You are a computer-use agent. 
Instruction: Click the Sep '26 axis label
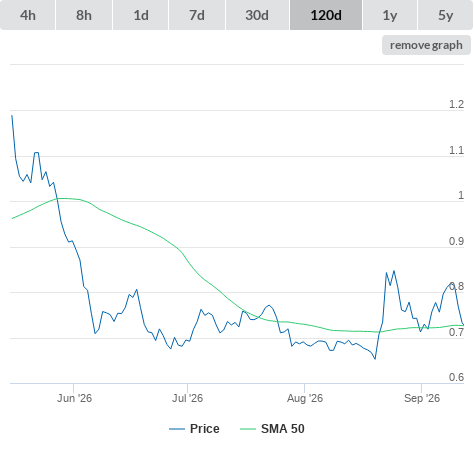(422, 398)
